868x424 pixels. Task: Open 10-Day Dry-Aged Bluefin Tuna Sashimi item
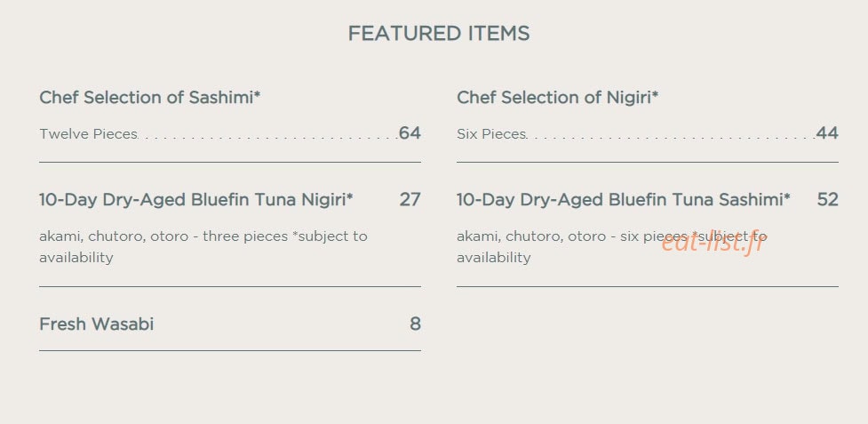point(624,199)
